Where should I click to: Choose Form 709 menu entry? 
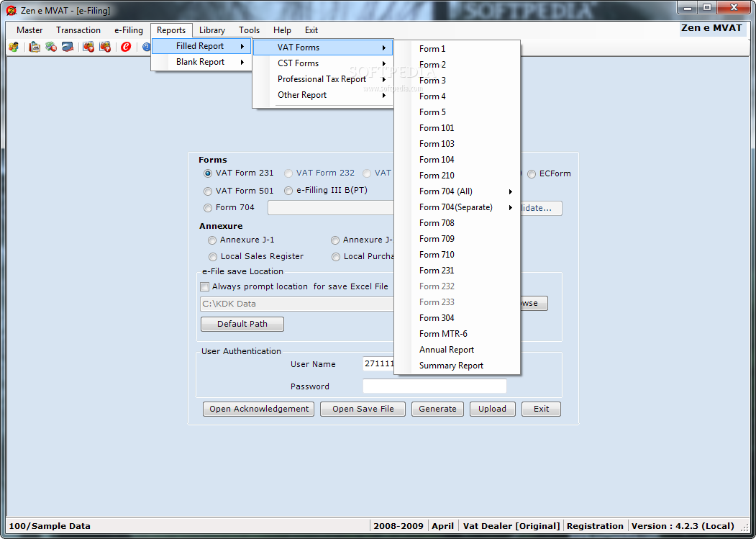click(x=457, y=239)
